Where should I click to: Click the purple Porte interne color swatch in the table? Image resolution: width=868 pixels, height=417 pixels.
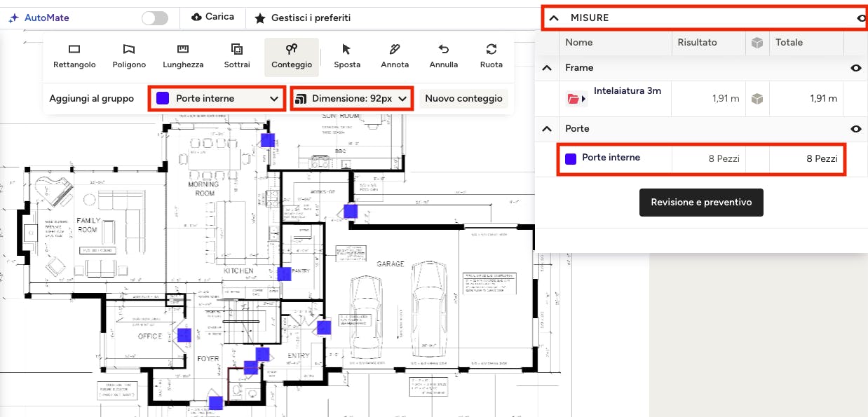pos(571,159)
